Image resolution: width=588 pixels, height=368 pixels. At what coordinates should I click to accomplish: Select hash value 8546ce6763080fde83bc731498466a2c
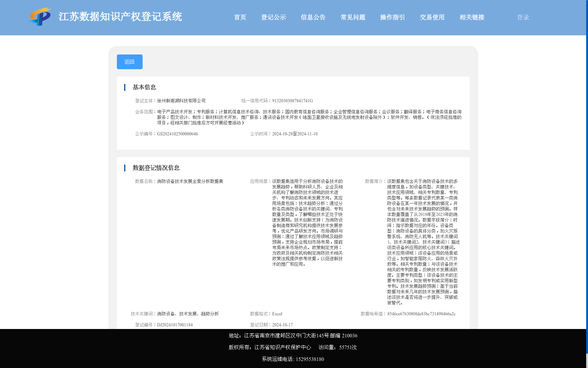(x=422, y=314)
